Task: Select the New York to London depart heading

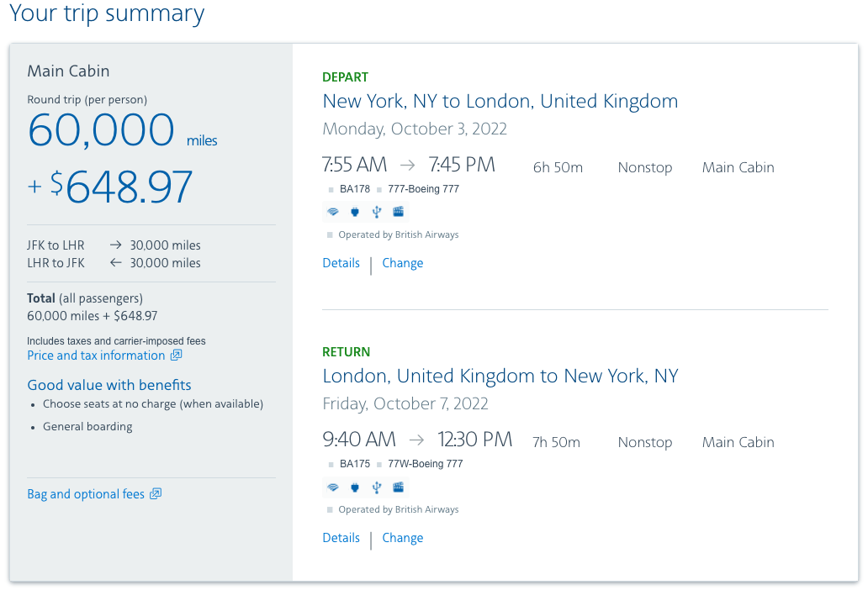Action: point(500,101)
